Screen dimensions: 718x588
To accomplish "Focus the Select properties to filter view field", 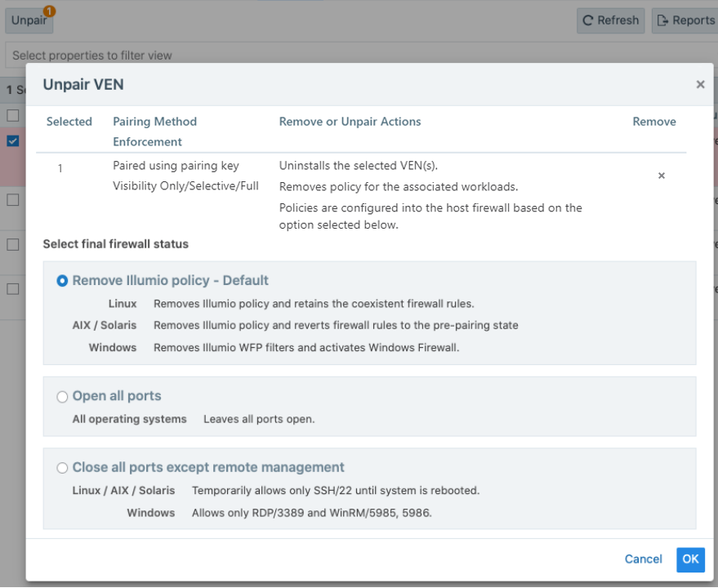I will point(361,56).
